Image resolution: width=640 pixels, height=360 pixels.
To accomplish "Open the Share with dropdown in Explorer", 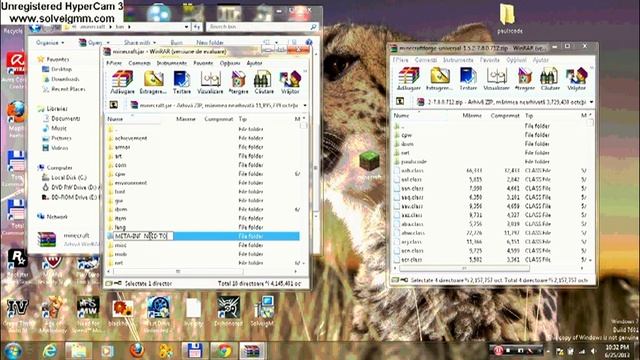I will tap(140, 42).
